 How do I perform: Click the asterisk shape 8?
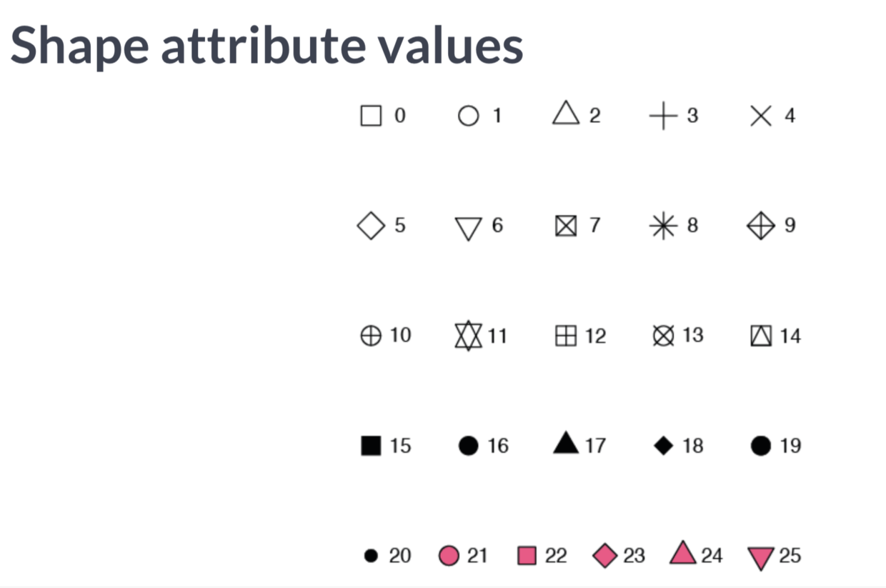pyautogui.click(x=663, y=226)
